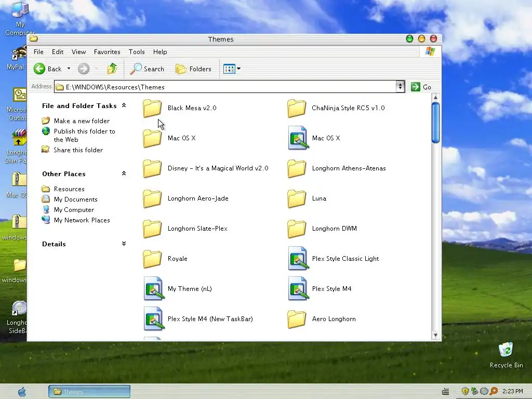Open the Apple start button on taskbar
The width and height of the screenshot is (532, 399).
pos(22,392)
